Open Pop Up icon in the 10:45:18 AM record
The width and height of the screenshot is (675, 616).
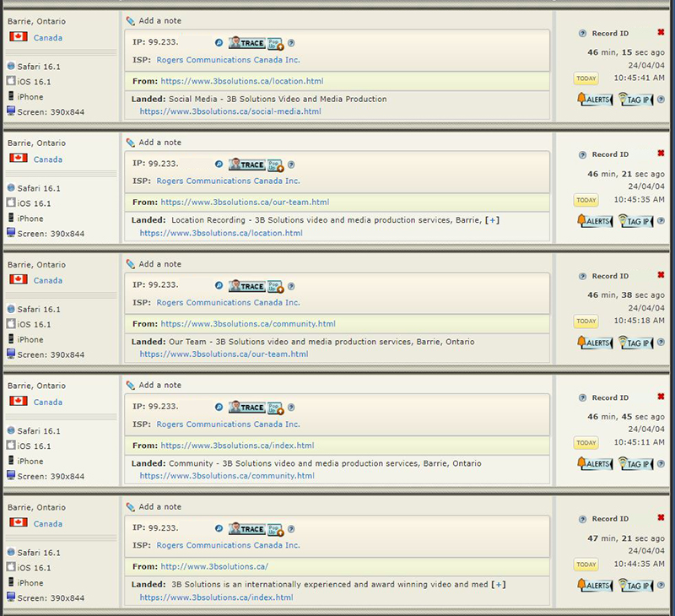point(276,287)
